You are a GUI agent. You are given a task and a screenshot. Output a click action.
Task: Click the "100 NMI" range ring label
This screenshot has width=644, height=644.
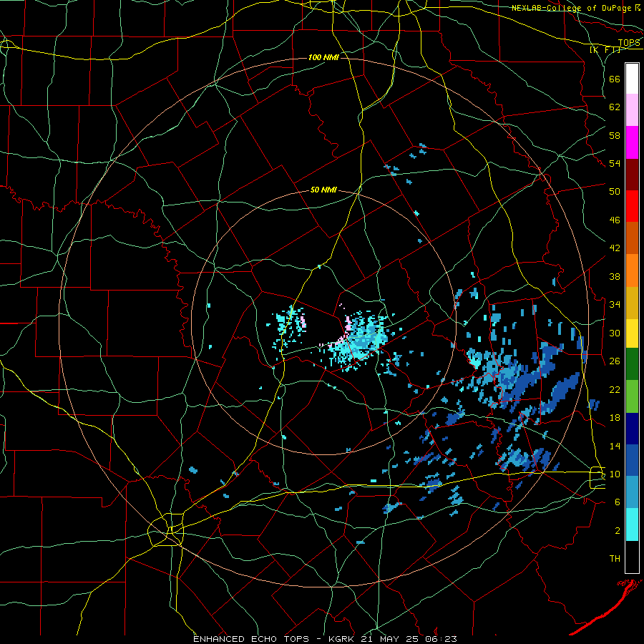coord(323,57)
